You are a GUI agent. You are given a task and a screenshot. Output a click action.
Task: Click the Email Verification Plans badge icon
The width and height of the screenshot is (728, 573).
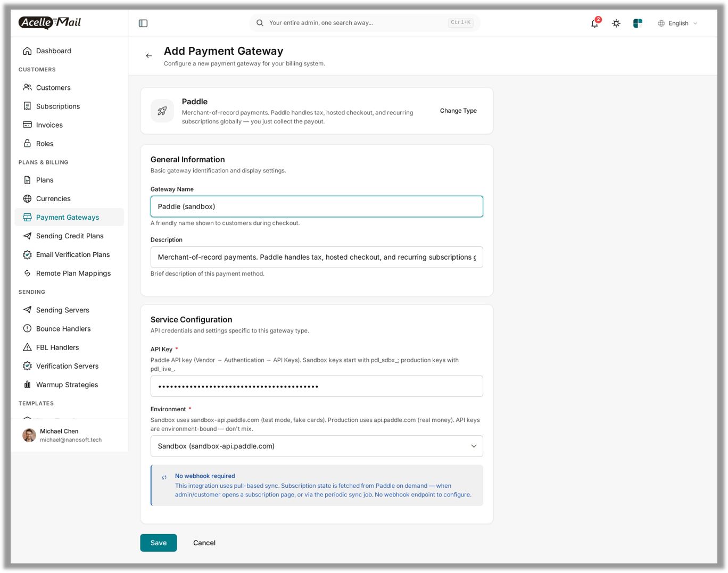point(27,254)
